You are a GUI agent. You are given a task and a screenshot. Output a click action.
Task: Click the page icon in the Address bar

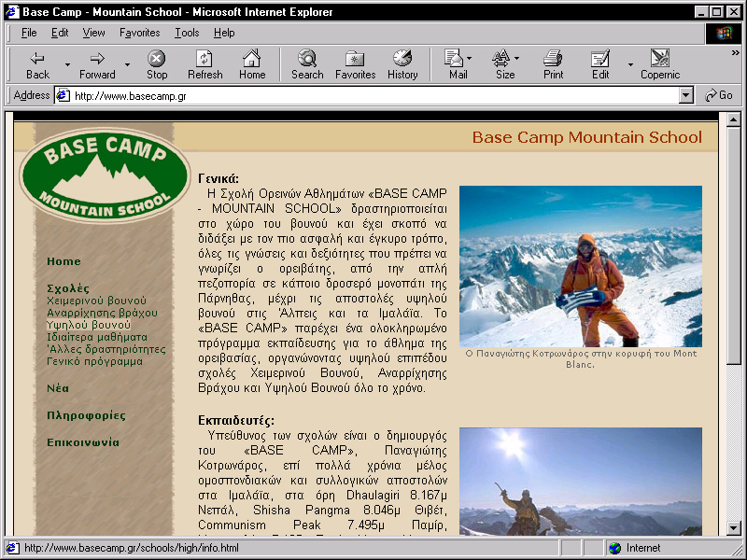pos(63,96)
